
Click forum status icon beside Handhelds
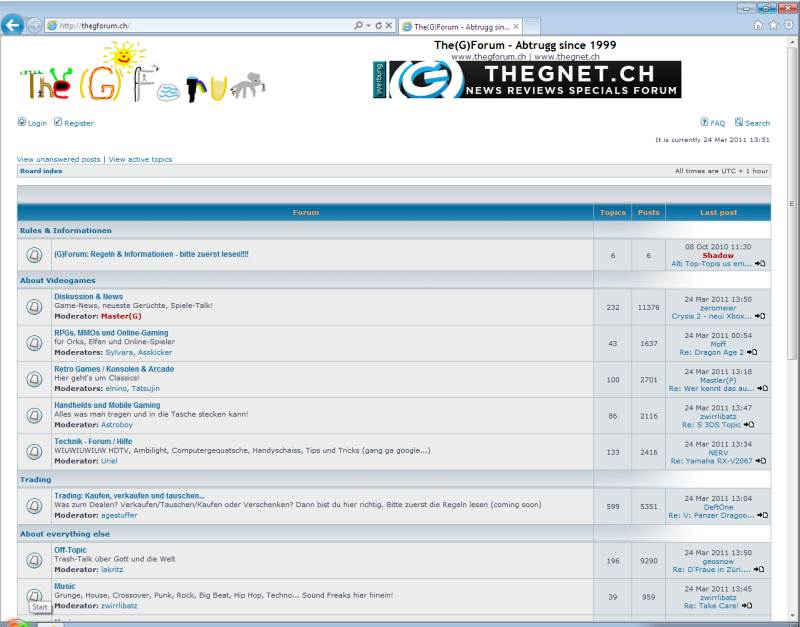(34, 415)
